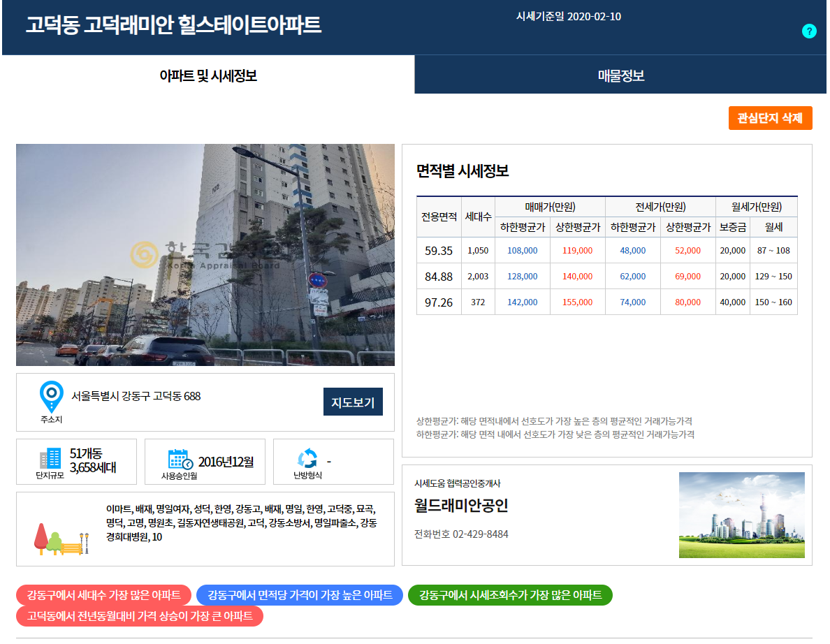Click the 142,000 price link for 97.26
Screen dimensions: 830x644
click(522, 302)
